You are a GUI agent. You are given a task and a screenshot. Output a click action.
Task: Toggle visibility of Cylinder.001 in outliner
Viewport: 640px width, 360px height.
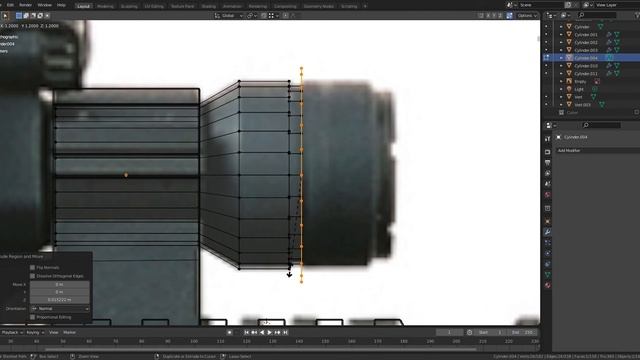pos(547,35)
